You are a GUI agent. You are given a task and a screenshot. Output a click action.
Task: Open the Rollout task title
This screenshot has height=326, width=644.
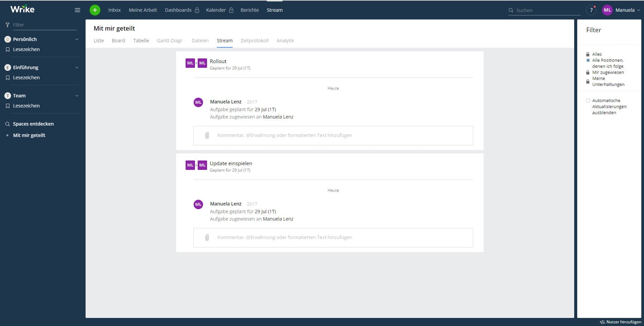218,61
